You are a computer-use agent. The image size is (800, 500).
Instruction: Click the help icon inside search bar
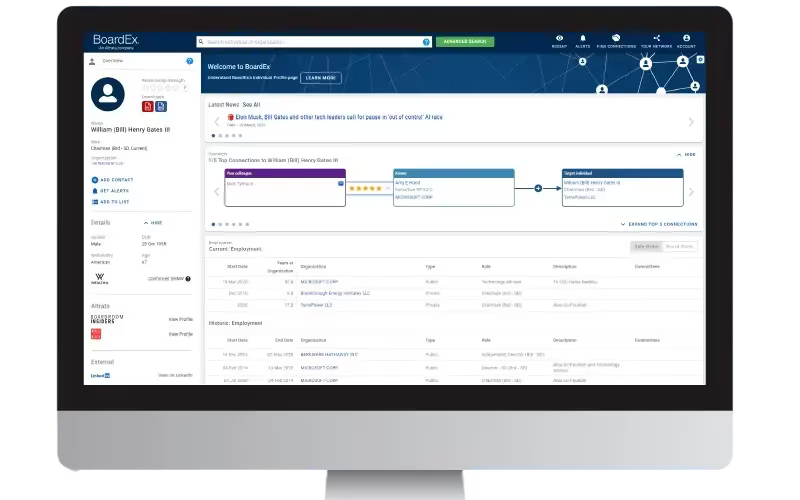[426, 42]
